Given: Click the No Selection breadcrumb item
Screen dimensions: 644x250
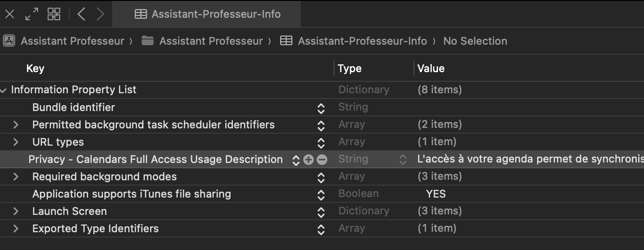Looking at the screenshot, I should pos(475,41).
